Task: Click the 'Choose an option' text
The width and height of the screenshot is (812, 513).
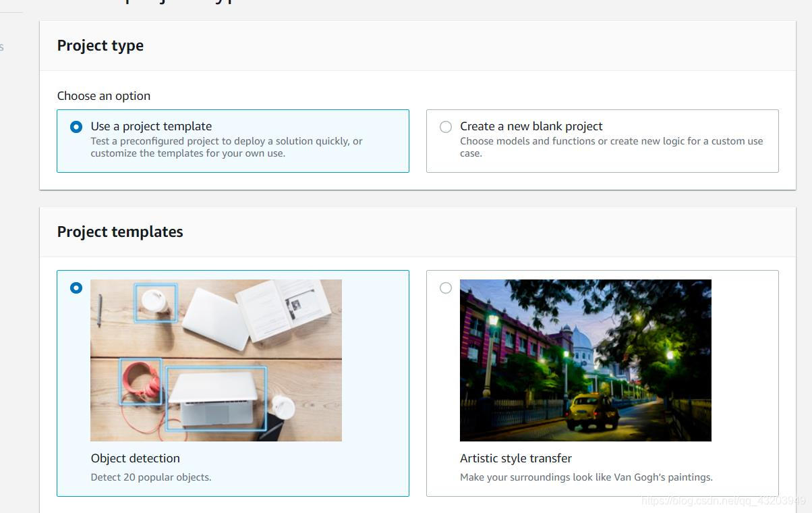Action: click(104, 96)
